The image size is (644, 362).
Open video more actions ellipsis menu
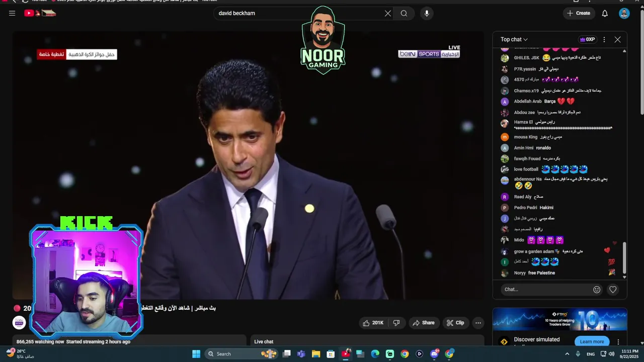(478, 323)
